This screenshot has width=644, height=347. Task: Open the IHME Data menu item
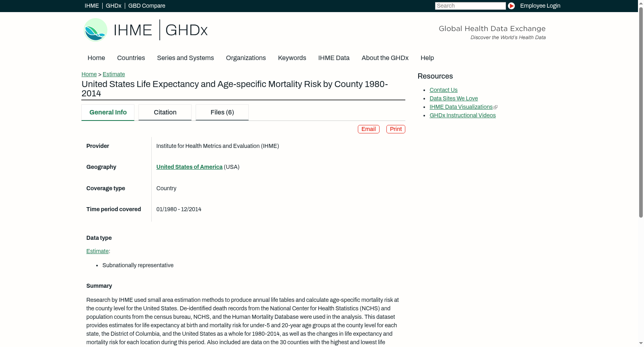point(334,58)
